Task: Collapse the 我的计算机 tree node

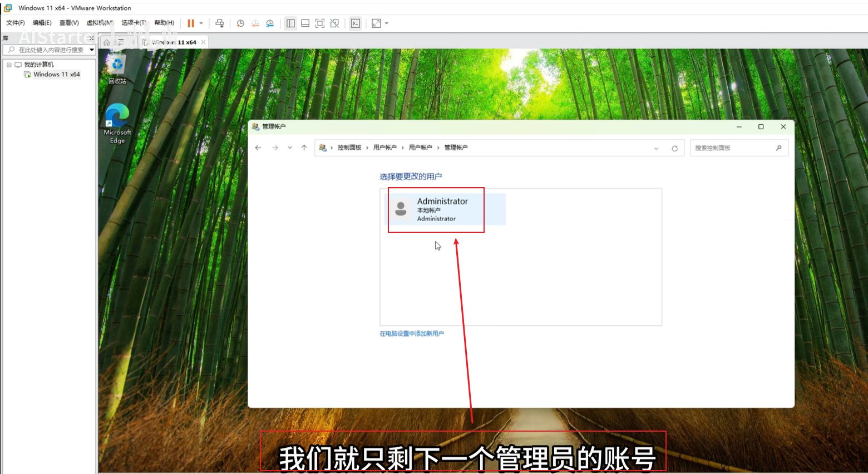Action: coord(9,65)
